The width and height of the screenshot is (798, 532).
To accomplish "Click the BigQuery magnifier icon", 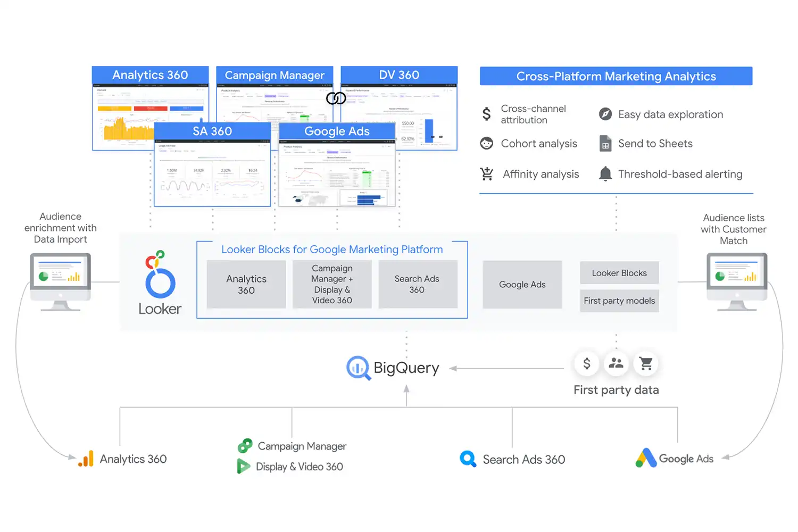I will pos(358,368).
